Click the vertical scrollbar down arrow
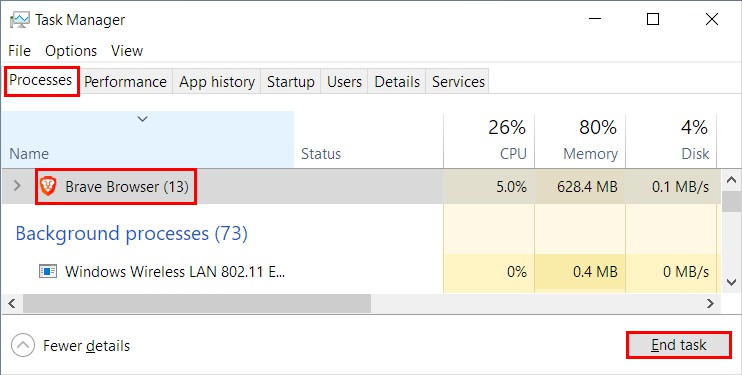 (732, 282)
